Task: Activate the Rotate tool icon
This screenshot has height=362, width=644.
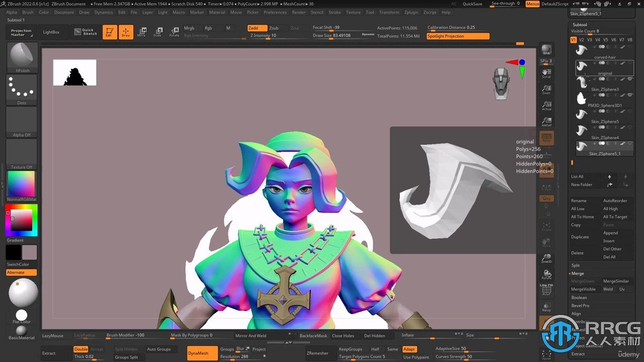Action: (174, 32)
